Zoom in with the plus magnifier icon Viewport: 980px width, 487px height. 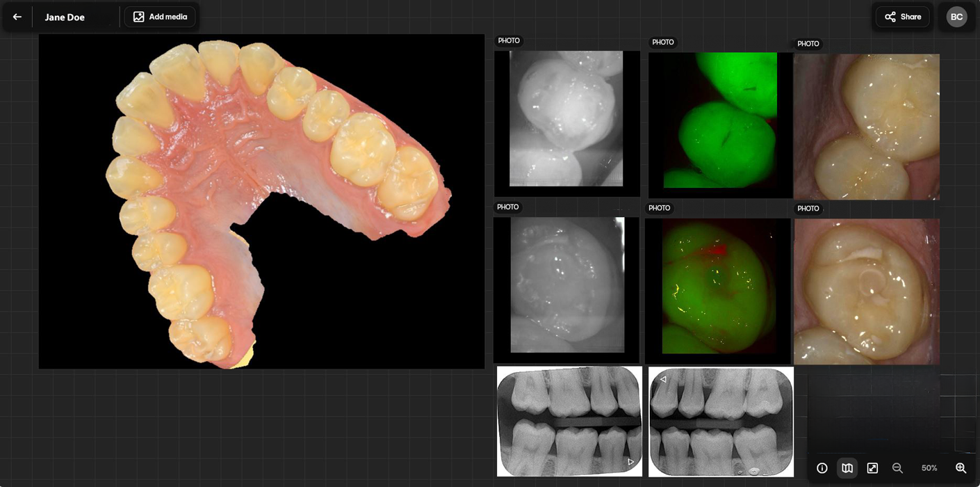[x=961, y=468]
